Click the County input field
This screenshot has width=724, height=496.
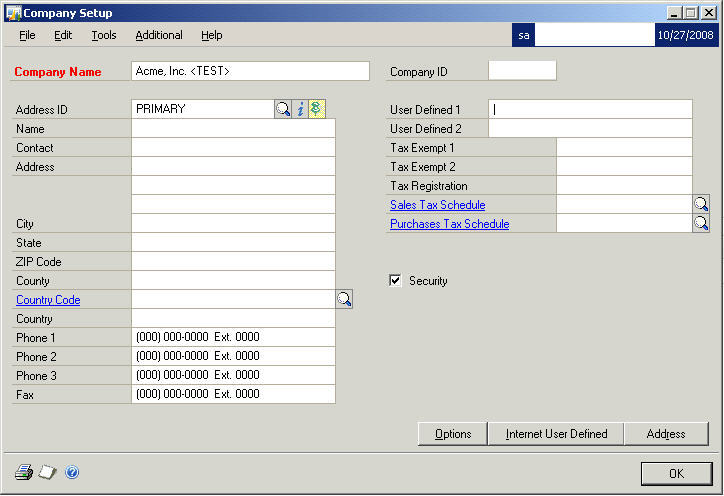(233, 280)
